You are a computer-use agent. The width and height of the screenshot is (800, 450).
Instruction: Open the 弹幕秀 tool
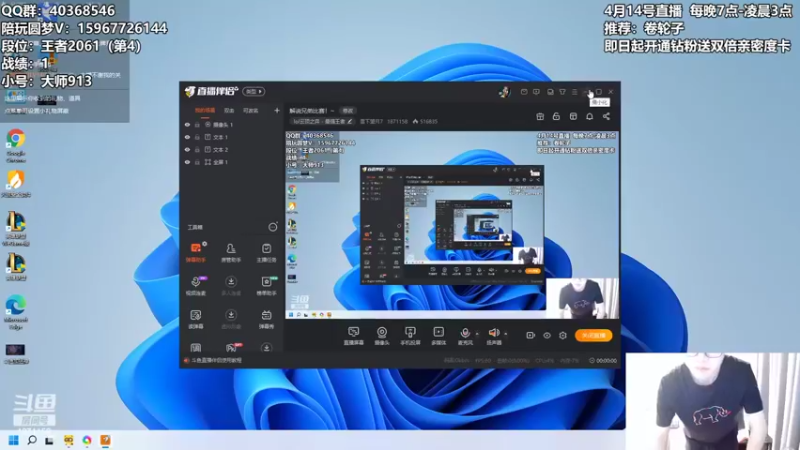pyautogui.click(x=266, y=319)
